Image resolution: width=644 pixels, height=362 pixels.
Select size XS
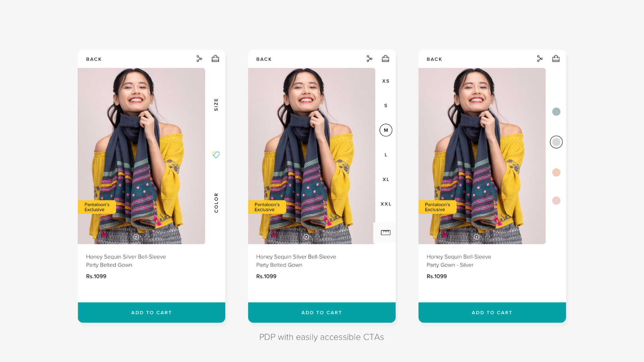click(x=386, y=81)
